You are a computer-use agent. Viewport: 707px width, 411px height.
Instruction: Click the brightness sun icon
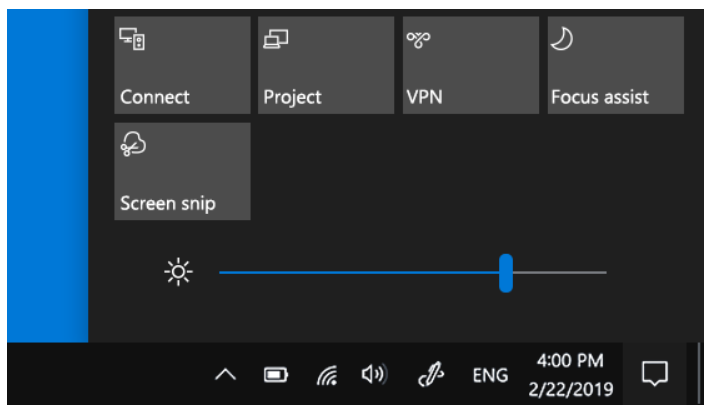178,272
